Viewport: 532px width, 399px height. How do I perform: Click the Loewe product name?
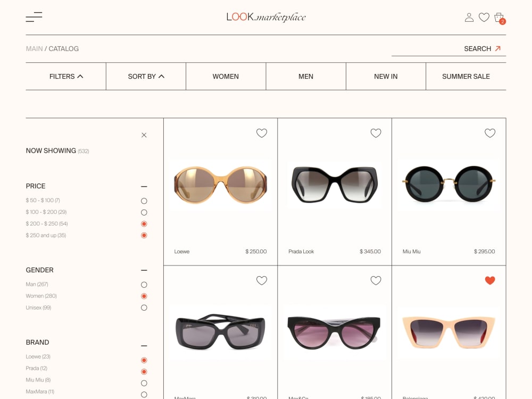pyautogui.click(x=182, y=252)
